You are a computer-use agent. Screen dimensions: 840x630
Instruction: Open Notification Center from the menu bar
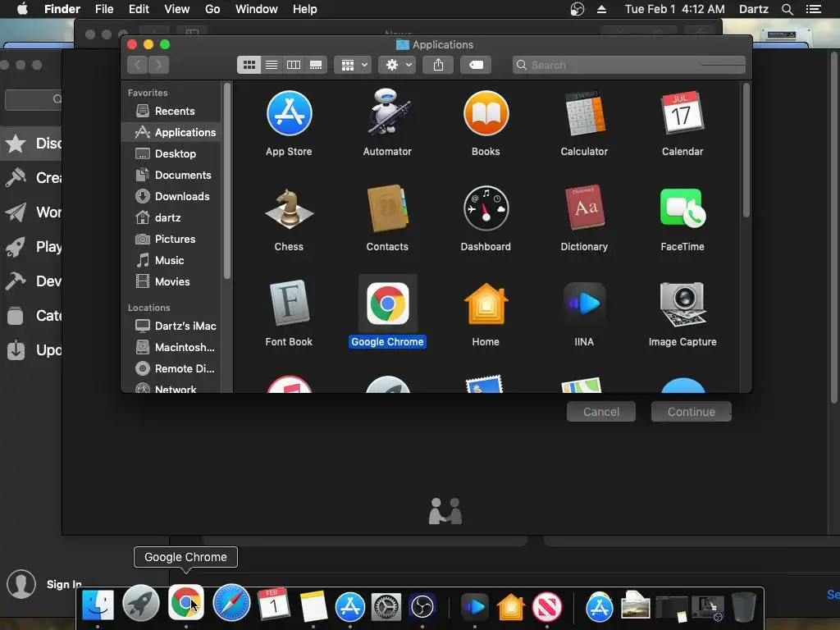[814, 9]
